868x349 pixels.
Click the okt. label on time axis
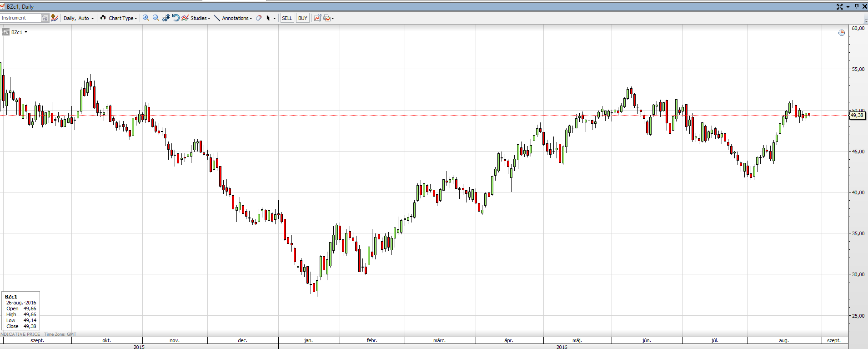106,340
